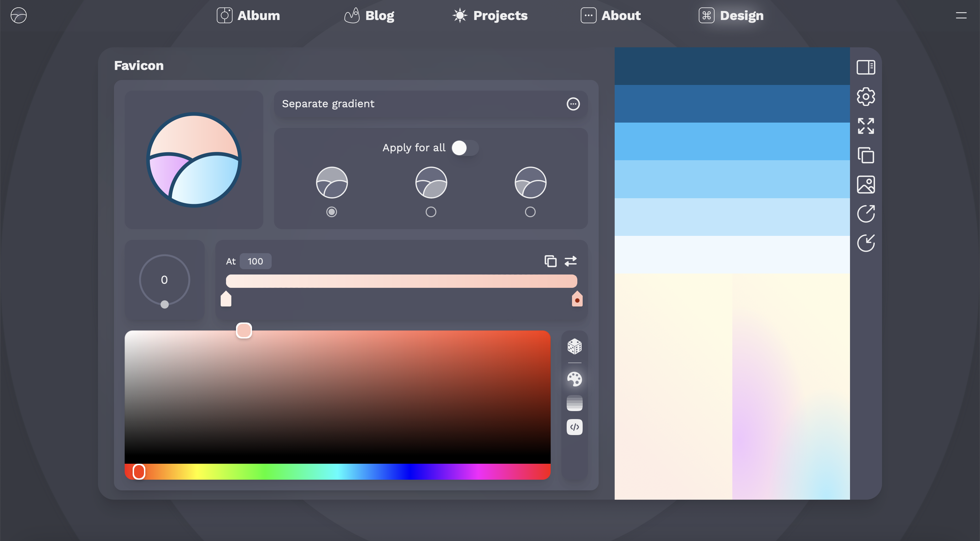
Task: Open the palette color picker tool
Action: pyautogui.click(x=574, y=379)
